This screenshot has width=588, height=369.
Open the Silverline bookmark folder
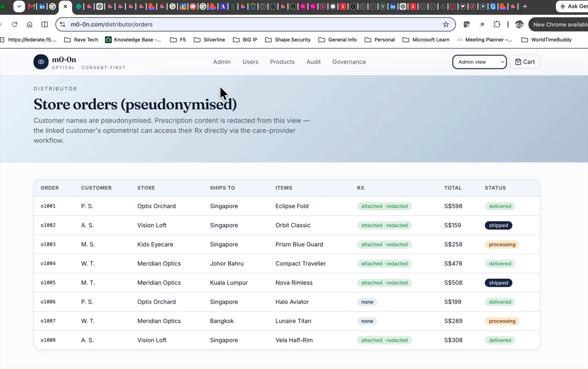click(x=209, y=40)
